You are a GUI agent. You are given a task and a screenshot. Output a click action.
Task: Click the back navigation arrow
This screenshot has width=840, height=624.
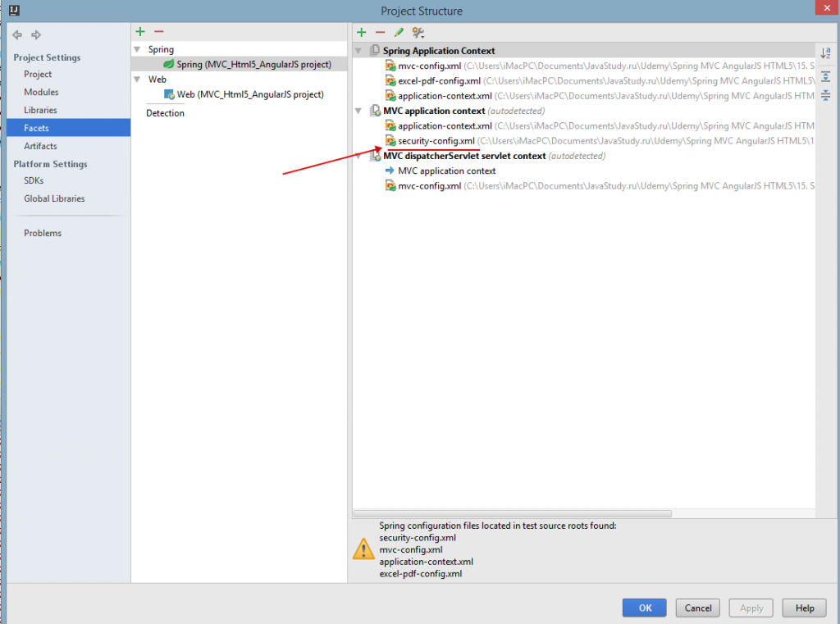17,35
